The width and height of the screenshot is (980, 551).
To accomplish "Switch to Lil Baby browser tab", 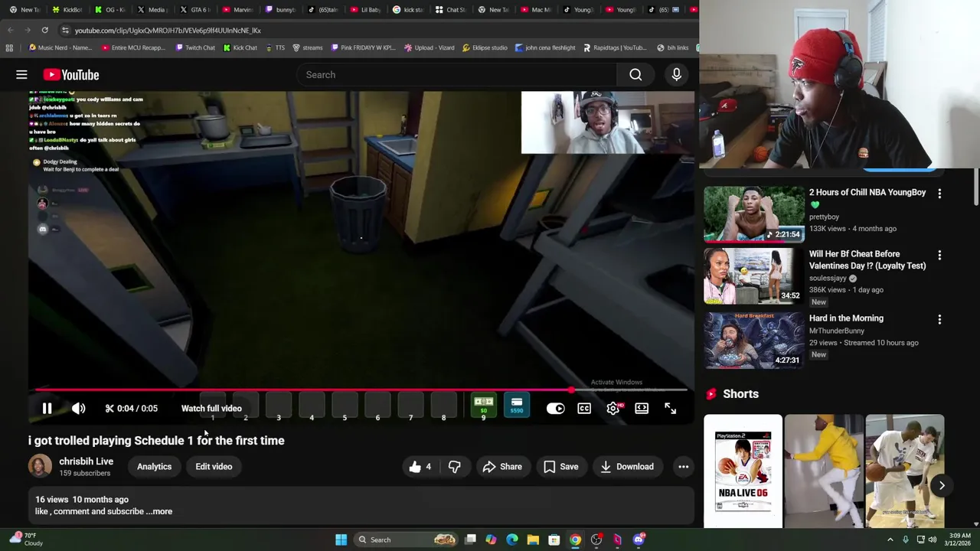I will 365,10.
